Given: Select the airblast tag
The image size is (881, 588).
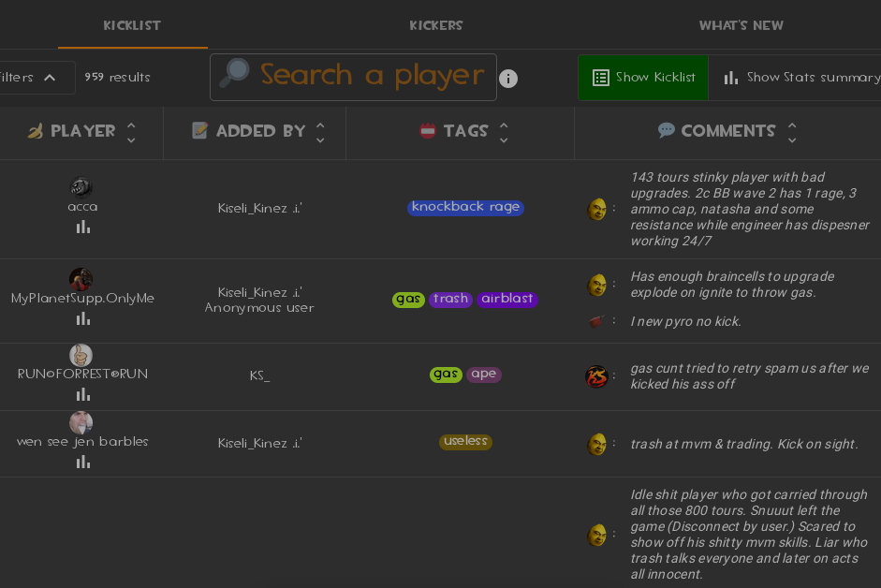Looking at the screenshot, I should pyautogui.click(x=507, y=299).
